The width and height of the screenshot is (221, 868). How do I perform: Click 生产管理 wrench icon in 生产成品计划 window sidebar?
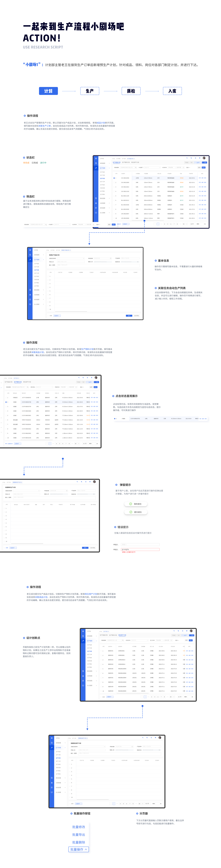[96, 168]
